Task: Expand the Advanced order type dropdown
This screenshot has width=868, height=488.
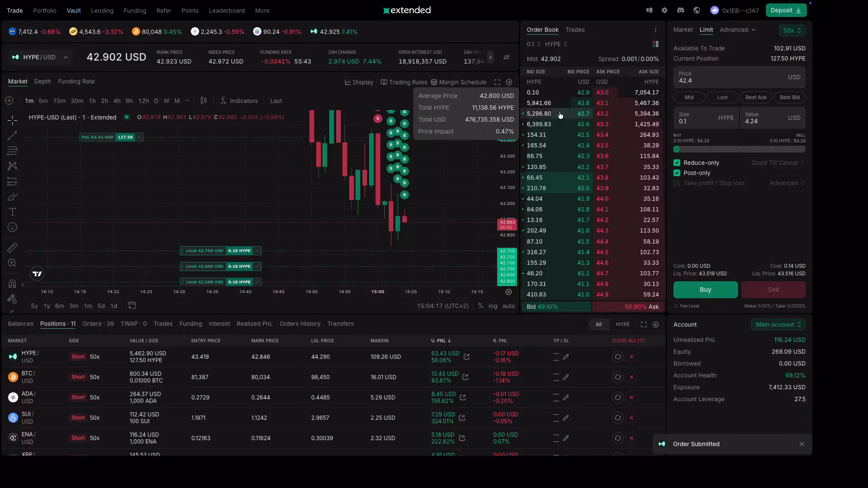Action: (x=738, y=30)
